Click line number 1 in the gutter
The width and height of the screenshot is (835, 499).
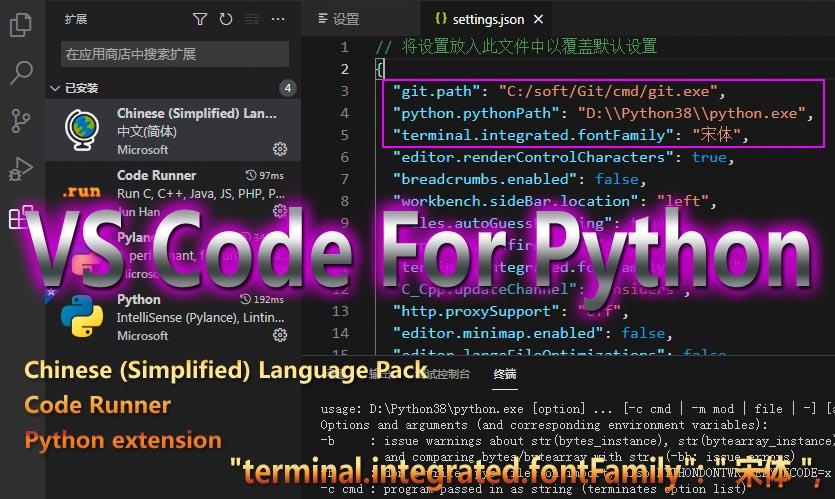pyautogui.click(x=345, y=47)
